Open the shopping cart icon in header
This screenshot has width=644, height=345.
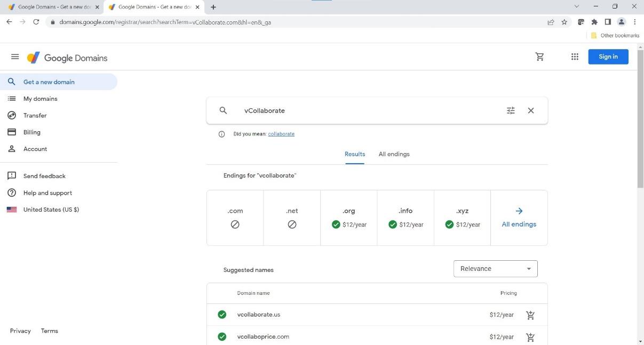click(540, 57)
